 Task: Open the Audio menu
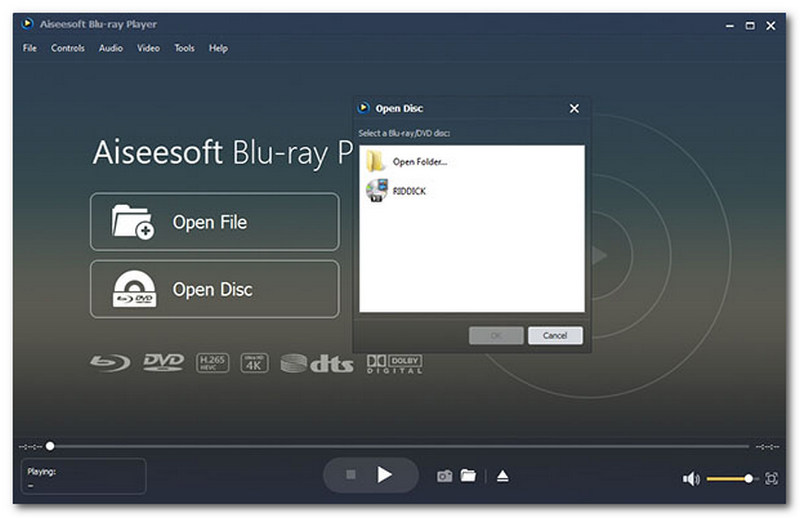(111, 48)
